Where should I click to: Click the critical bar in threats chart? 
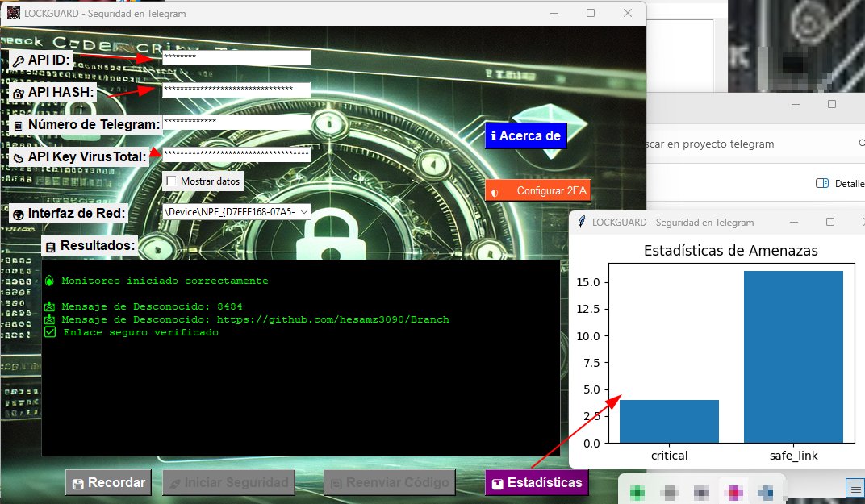[x=669, y=421]
